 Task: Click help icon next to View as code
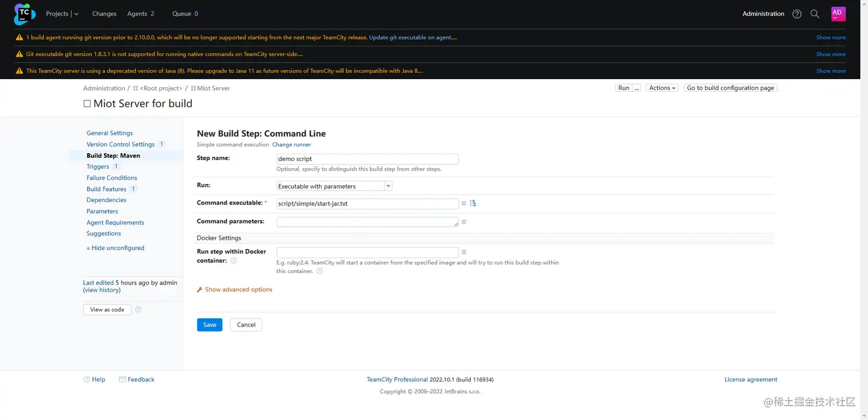click(138, 309)
